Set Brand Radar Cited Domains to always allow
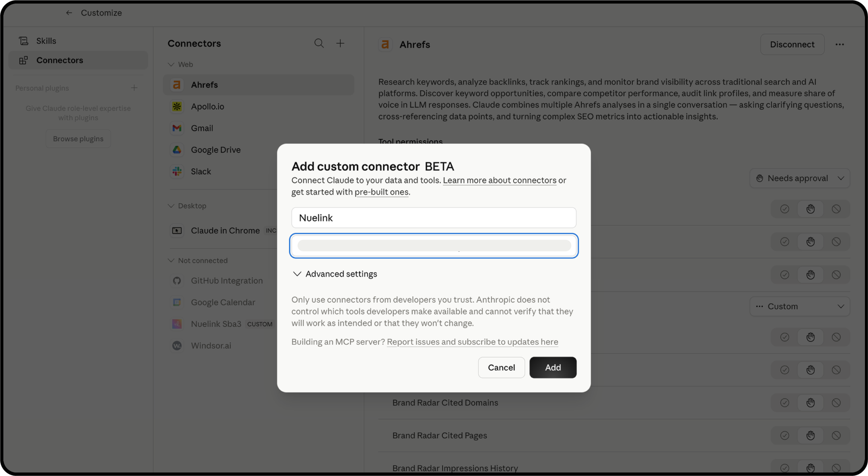This screenshot has height=476, width=868. pos(784,403)
